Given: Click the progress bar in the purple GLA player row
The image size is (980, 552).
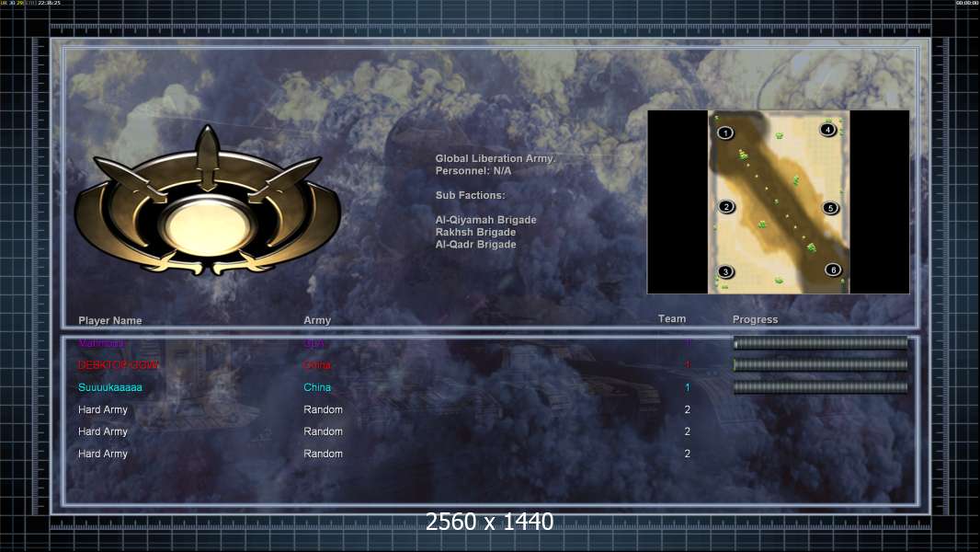Looking at the screenshot, I should pos(821,342).
